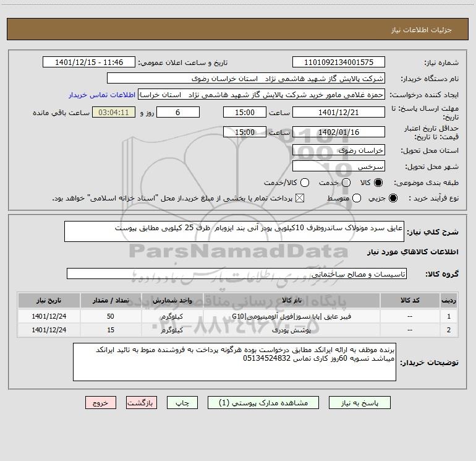
Task: Click the خروج exit button
Action: [101, 403]
